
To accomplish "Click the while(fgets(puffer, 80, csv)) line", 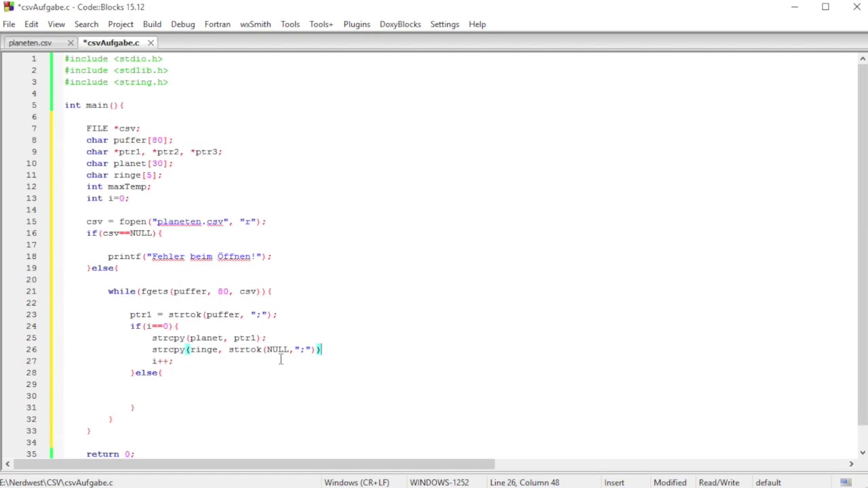I will pos(190,291).
